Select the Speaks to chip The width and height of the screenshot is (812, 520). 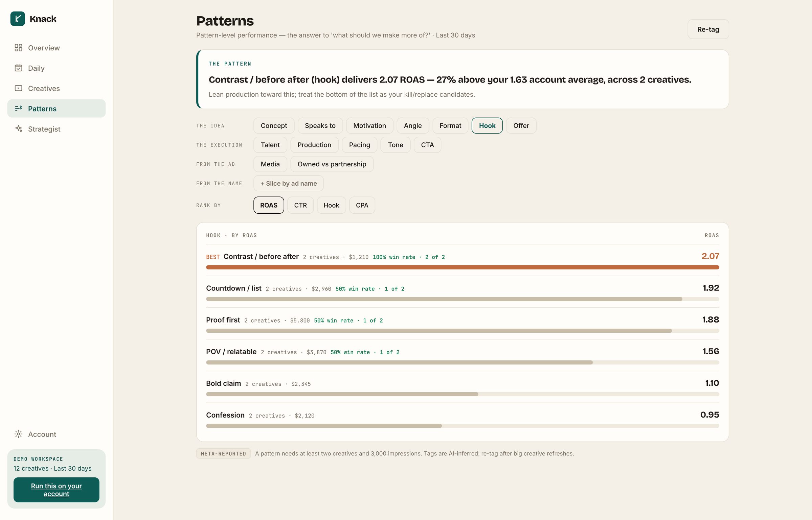(x=320, y=125)
